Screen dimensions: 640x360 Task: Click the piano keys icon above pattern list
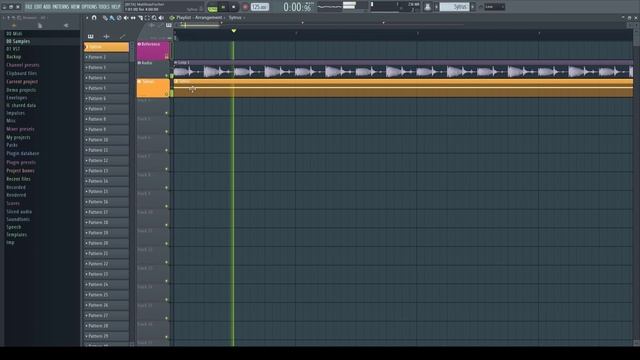pos(91,36)
